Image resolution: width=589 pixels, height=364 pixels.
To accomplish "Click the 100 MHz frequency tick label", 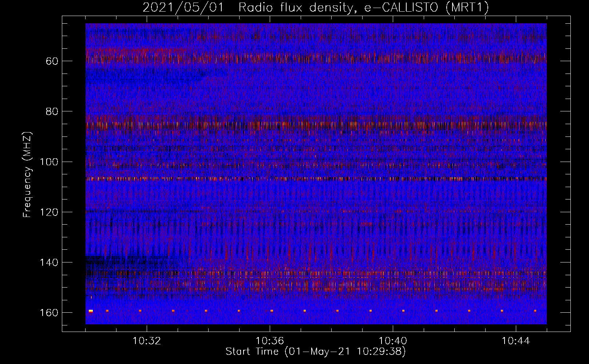I will point(49,162).
